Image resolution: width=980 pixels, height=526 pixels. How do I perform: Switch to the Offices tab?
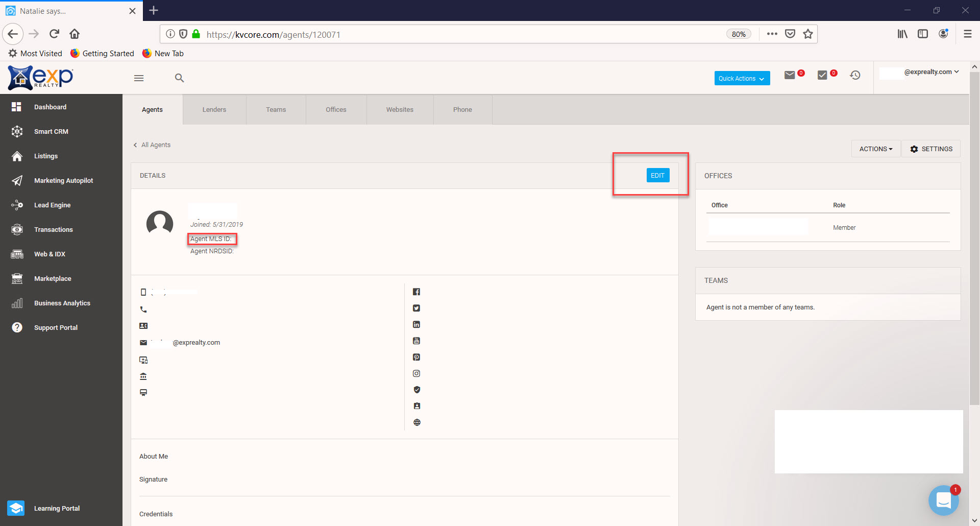[336, 109]
